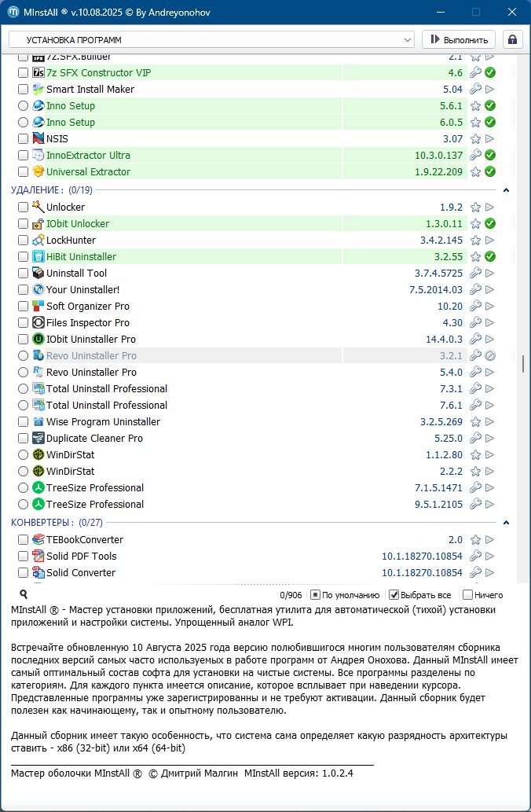The image size is (531, 812).
Task: Click key icon for Solid PDF Tools
Action: [475, 557]
